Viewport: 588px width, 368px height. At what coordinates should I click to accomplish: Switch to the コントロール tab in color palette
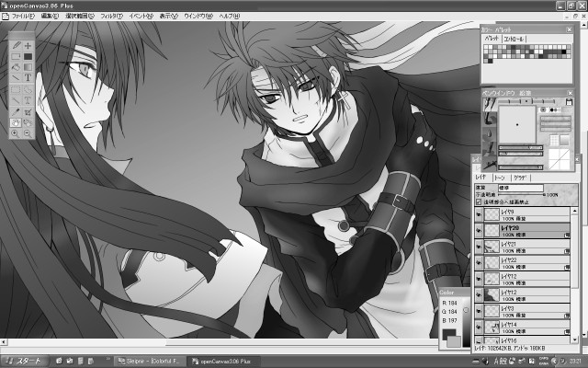(x=514, y=39)
